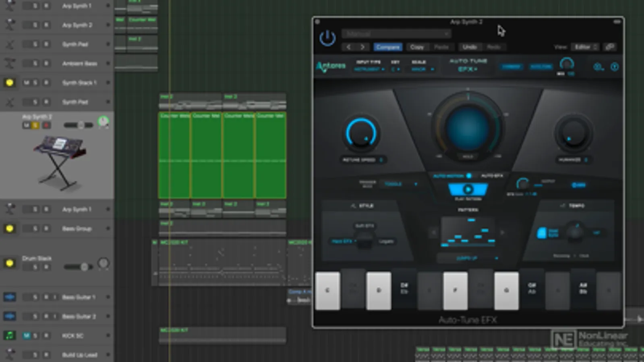Click the Compare button
The width and height of the screenshot is (644, 362).
[x=388, y=47]
